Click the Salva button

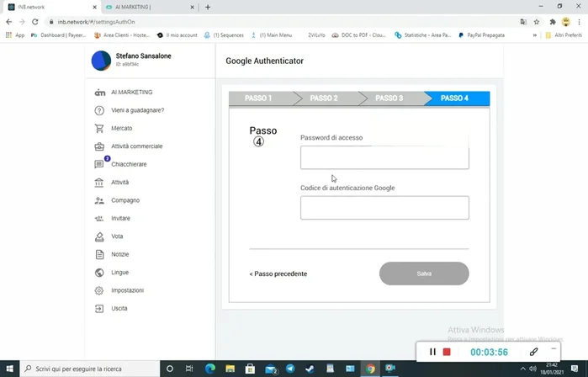click(x=424, y=273)
